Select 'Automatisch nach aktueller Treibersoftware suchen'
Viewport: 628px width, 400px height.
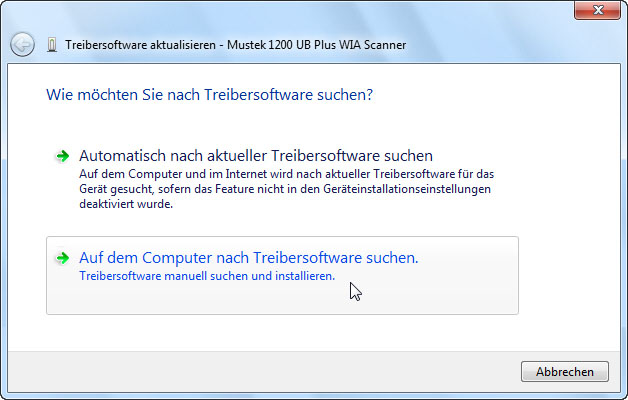tap(255, 156)
